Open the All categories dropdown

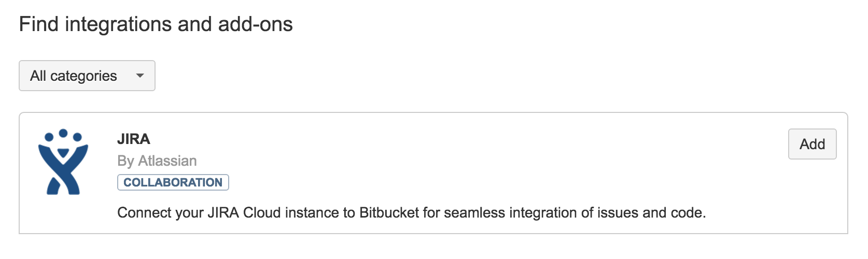87,76
